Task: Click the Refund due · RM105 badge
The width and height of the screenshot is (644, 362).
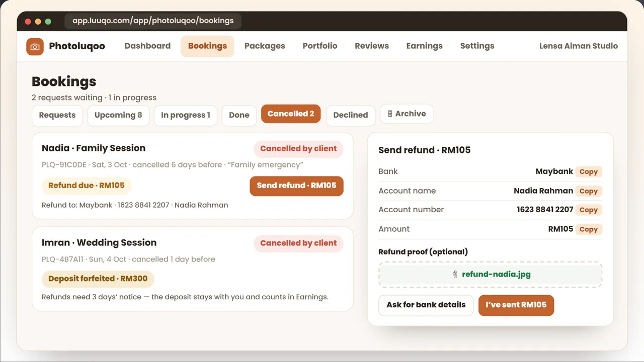Action: tap(87, 186)
